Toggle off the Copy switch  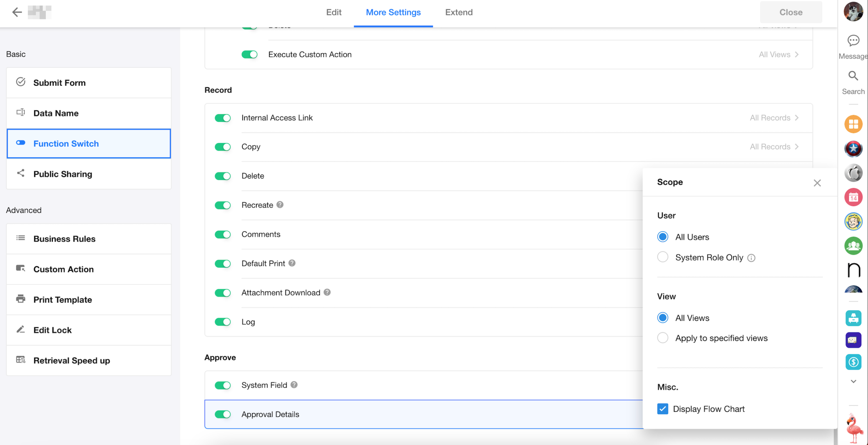223,147
